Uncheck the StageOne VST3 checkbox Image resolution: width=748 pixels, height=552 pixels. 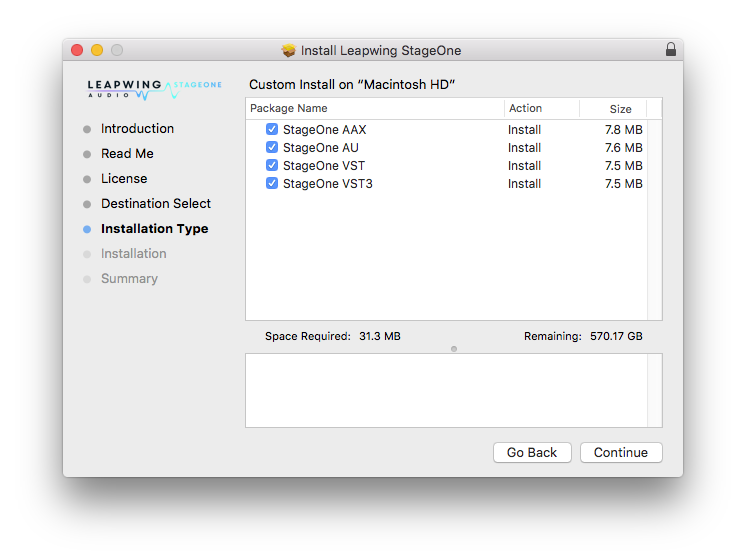point(272,183)
